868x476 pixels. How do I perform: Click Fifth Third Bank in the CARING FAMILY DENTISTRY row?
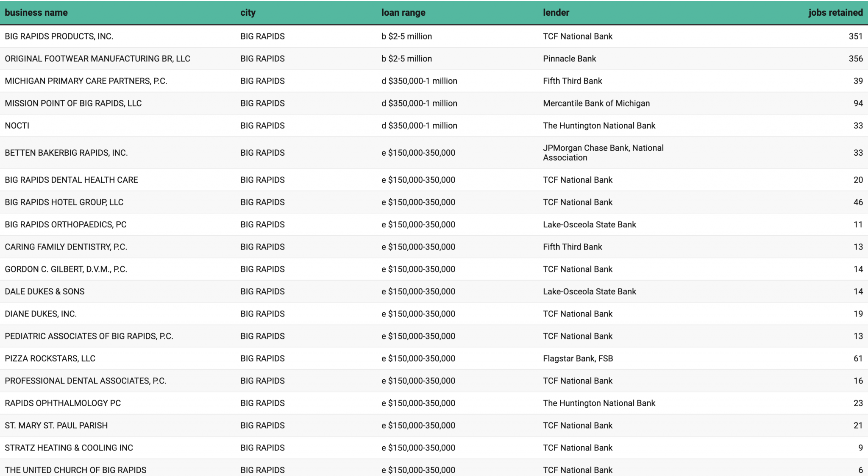click(573, 246)
